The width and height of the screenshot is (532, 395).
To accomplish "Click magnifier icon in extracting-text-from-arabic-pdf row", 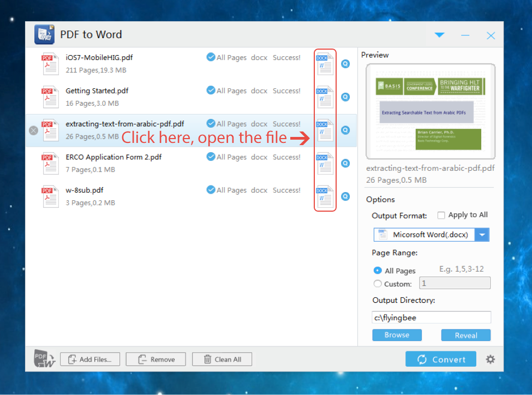I will click(x=345, y=130).
